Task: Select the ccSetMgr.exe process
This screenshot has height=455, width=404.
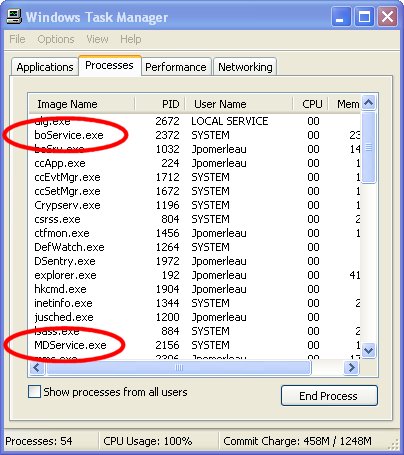Action: pos(67,191)
